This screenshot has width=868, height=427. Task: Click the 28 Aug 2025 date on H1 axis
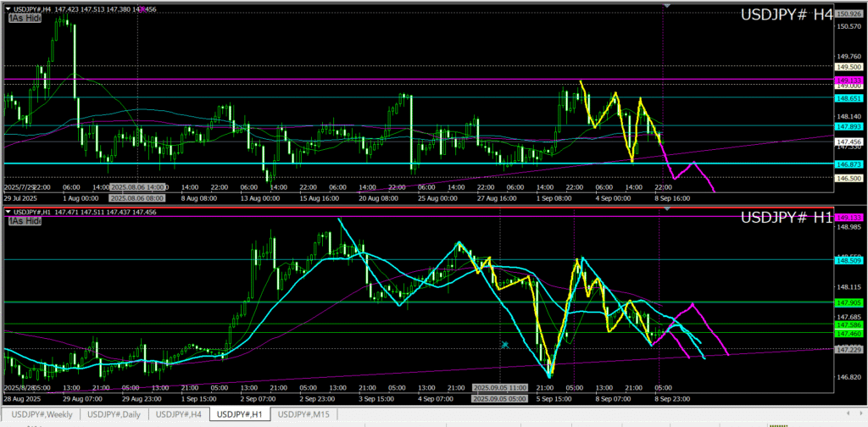coord(22,398)
